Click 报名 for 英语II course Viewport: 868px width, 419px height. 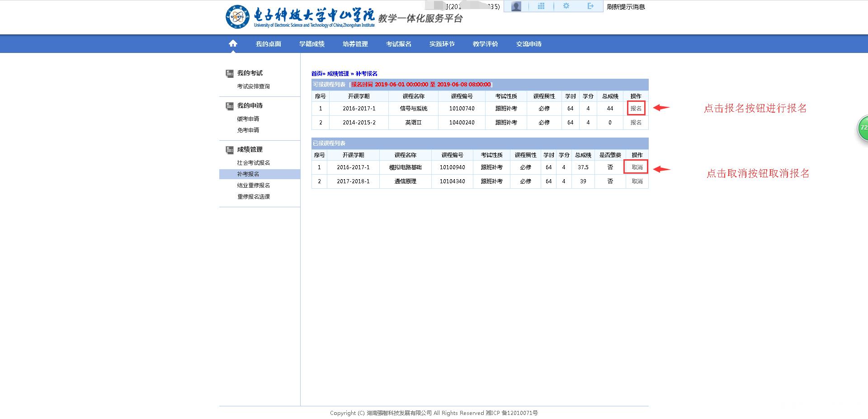pyautogui.click(x=636, y=123)
